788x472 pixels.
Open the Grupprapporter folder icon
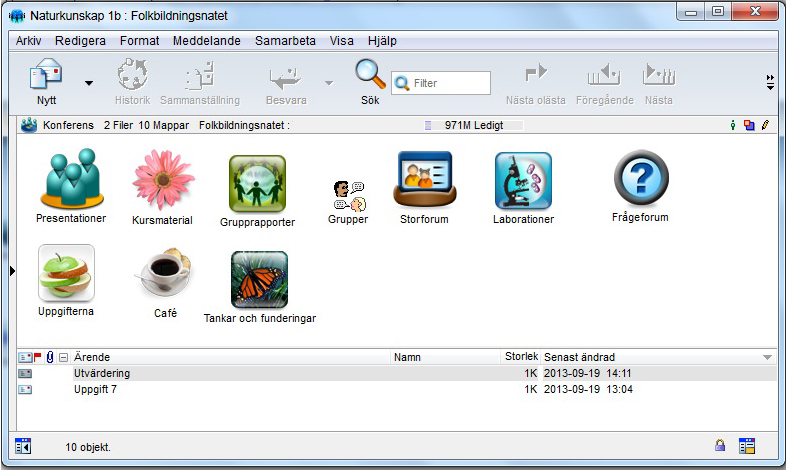[257, 184]
